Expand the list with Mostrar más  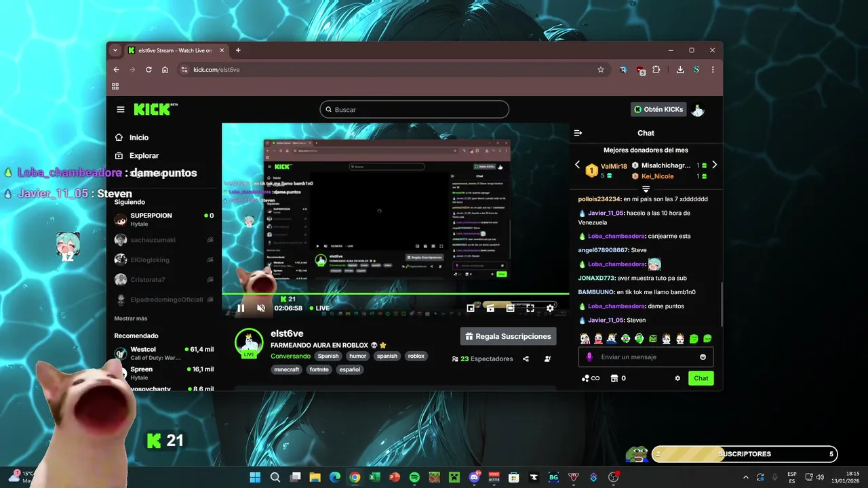click(131, 319)
